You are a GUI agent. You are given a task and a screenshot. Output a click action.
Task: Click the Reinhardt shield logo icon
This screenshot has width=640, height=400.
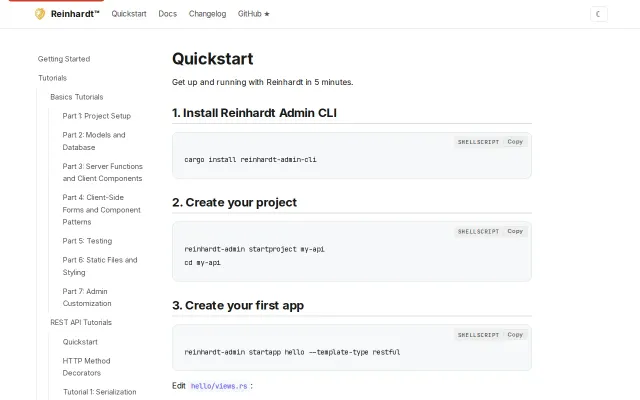tap(40, 14)
